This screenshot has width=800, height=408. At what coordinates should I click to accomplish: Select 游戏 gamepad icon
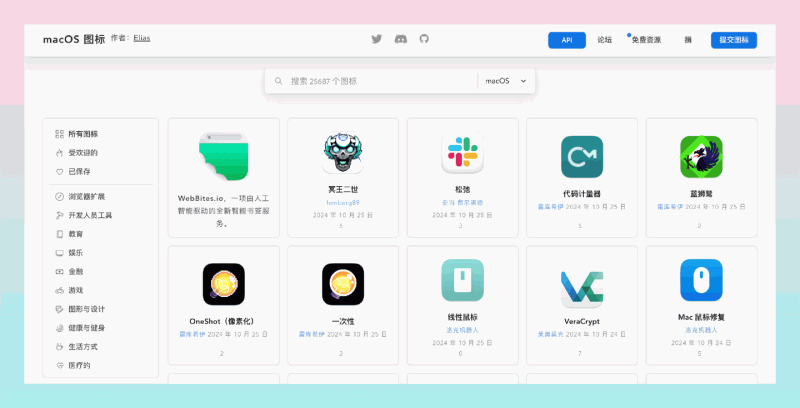click(59, 291)
